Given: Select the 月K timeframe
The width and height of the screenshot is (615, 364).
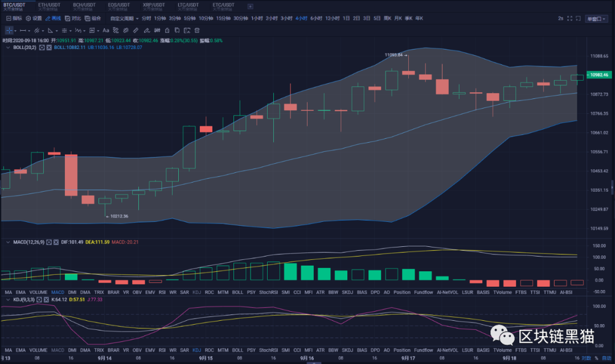Looking at the screenshot, I should tap(398, 18).
